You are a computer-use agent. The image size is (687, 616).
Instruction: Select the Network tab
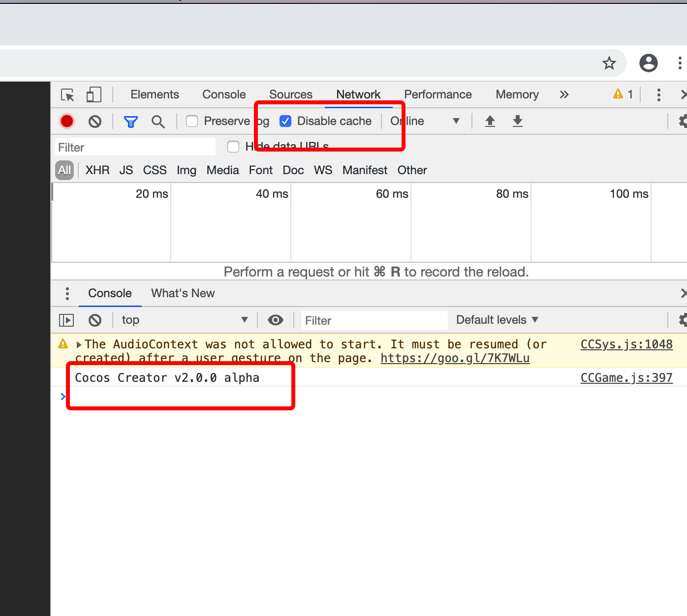click(x=358, y=94)
